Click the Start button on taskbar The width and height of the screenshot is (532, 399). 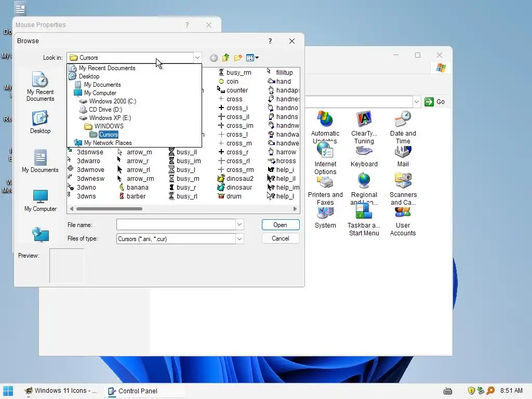click(x=8, y=391)
